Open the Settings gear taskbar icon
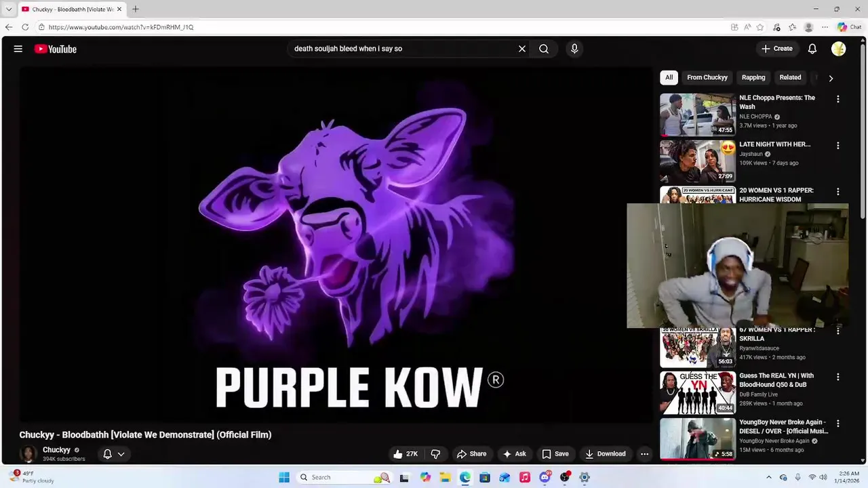The image size is (868, 488). (x=585, y=477)
